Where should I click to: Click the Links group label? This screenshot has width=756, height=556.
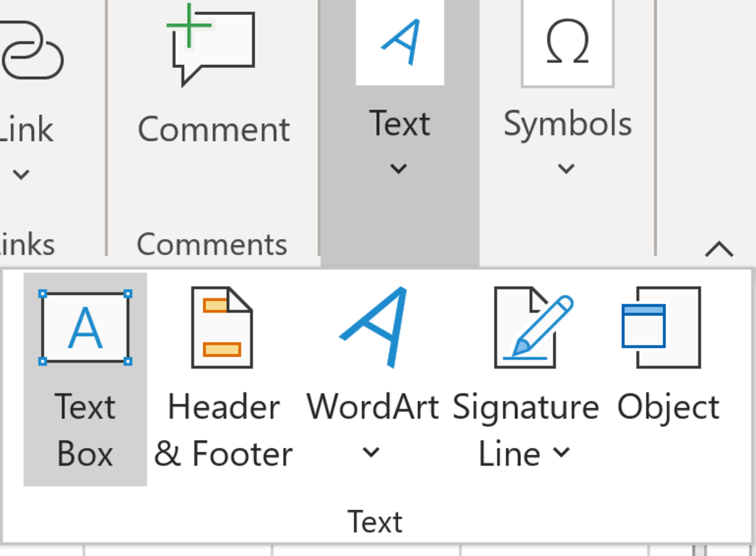click(x=26, y=245)
